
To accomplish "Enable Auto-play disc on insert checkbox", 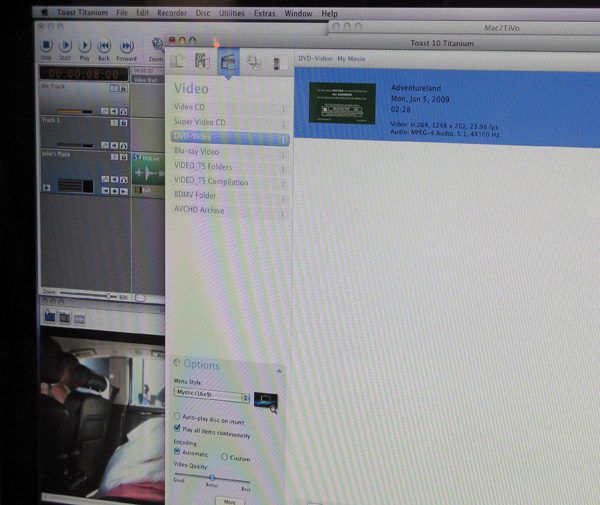I will (177, 415).
